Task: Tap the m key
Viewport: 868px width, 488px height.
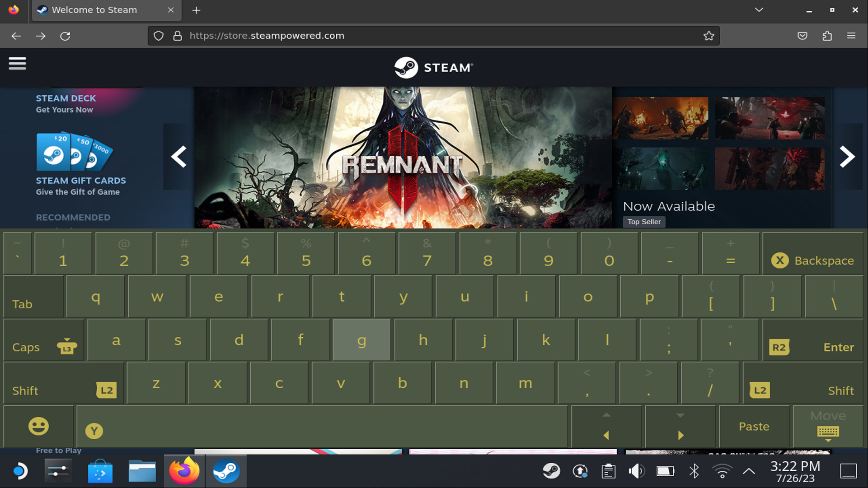Action: [525, 383]
